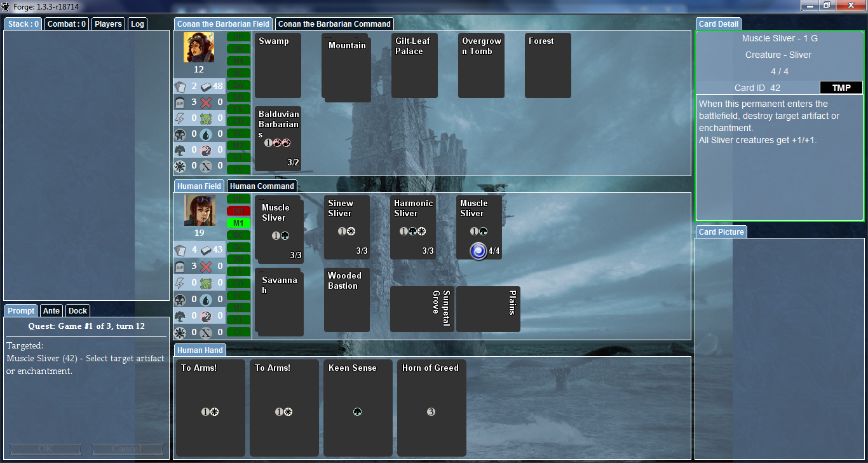This screenshot has width=868, height=463.
Task: Open the Human player's graveyard tombstone icon
Action: 180,266
